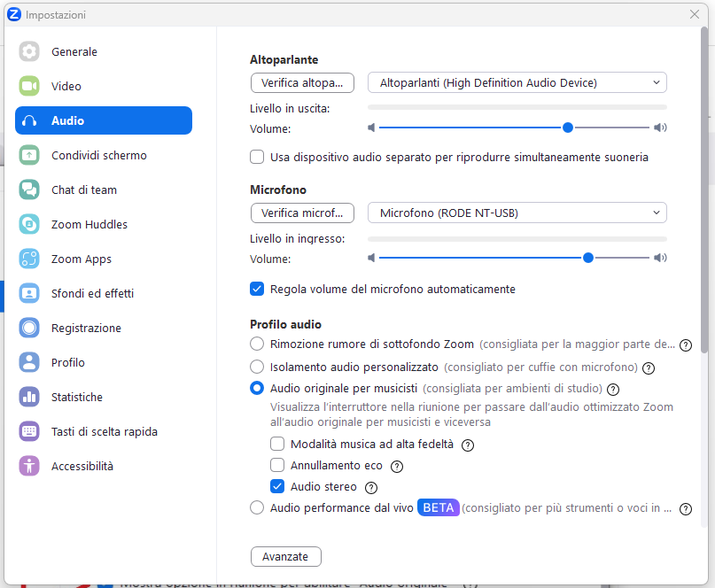Enable separate audio device for ringtone checkbox

(257, 158)
